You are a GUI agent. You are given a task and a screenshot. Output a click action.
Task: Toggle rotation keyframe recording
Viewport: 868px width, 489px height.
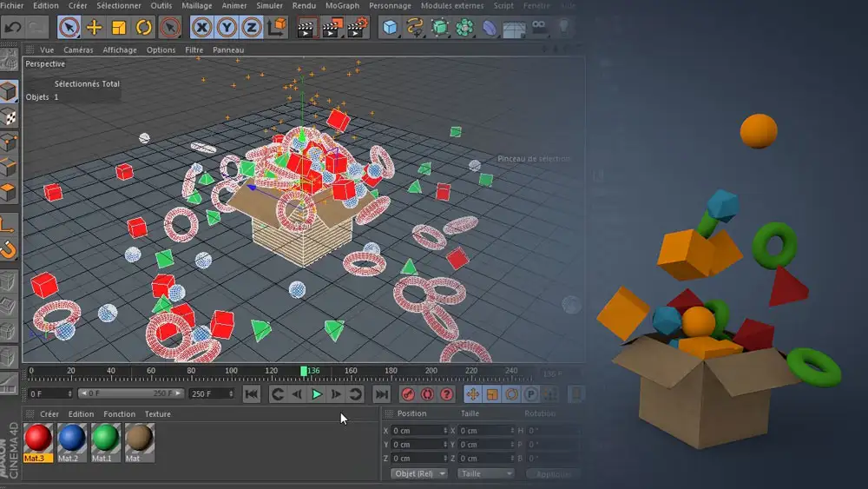pos(511,394)
